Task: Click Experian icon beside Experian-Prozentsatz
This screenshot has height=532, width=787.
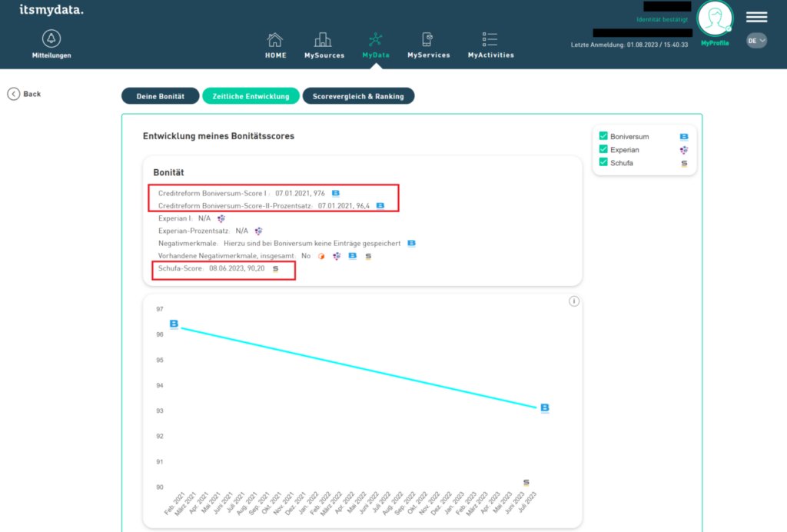Action: [258, 231]
